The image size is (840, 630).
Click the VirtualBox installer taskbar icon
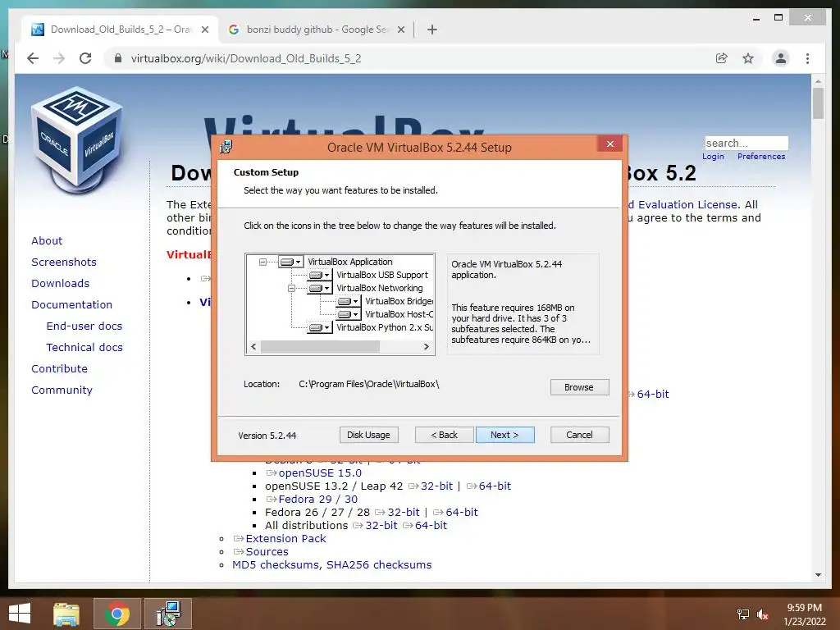168,614
